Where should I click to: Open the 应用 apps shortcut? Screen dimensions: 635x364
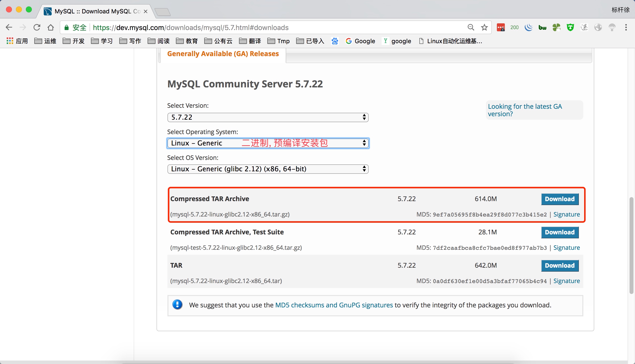coord(17,41)
